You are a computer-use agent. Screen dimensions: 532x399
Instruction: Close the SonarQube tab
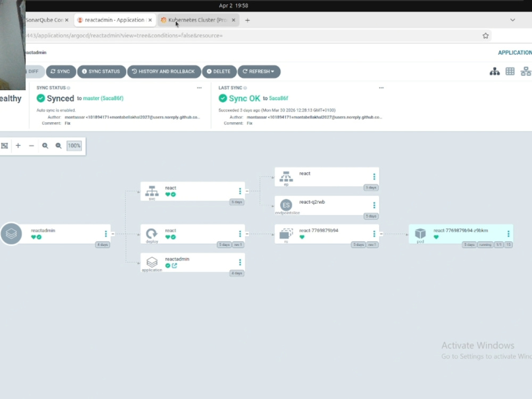[67, 20]
